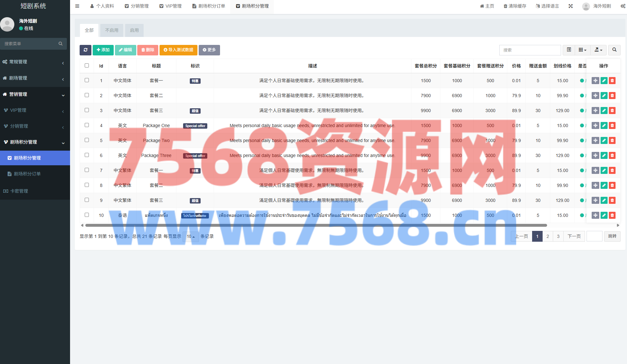Go to page 2 of results
627x364 pixels.
[548, 236]
